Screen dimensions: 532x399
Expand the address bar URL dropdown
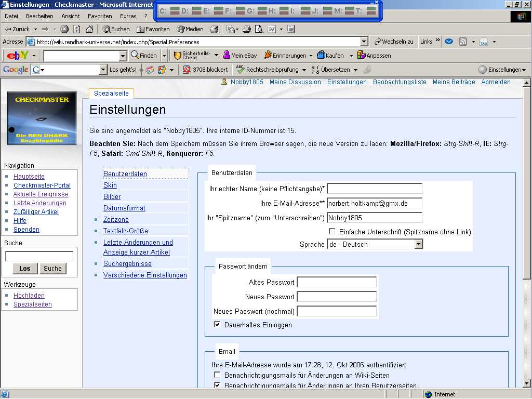pyautogui.click(x=364, y=42)
